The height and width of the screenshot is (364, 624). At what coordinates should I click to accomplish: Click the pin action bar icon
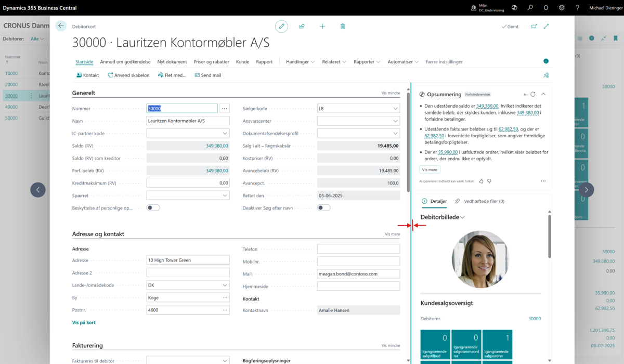pyautogui.click(x=546, y=75)
